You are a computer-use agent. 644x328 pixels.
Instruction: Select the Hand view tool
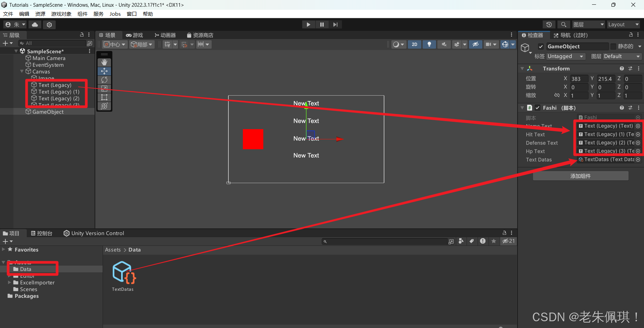click(104, 62)
